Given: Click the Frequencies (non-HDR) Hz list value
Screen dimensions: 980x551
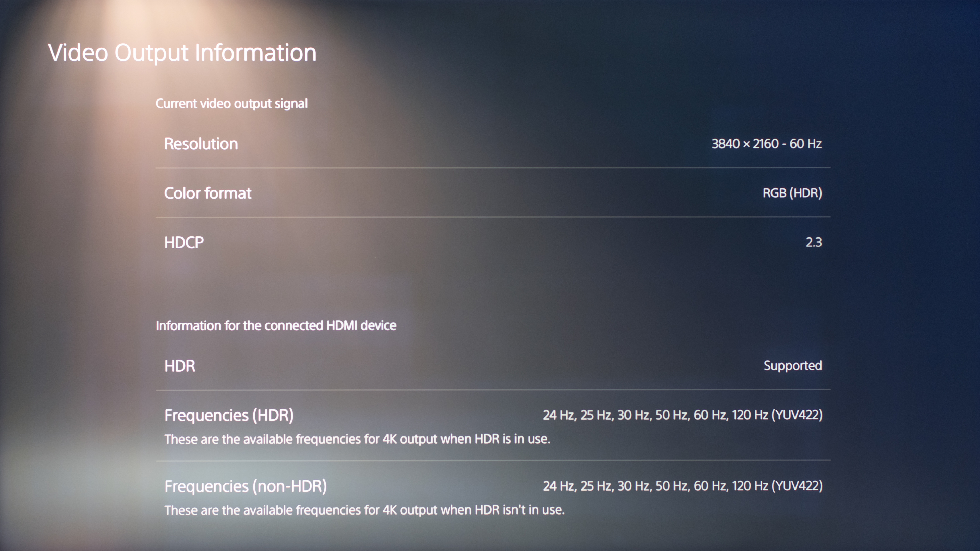Looking at the screenshot, I should [682, 486].
